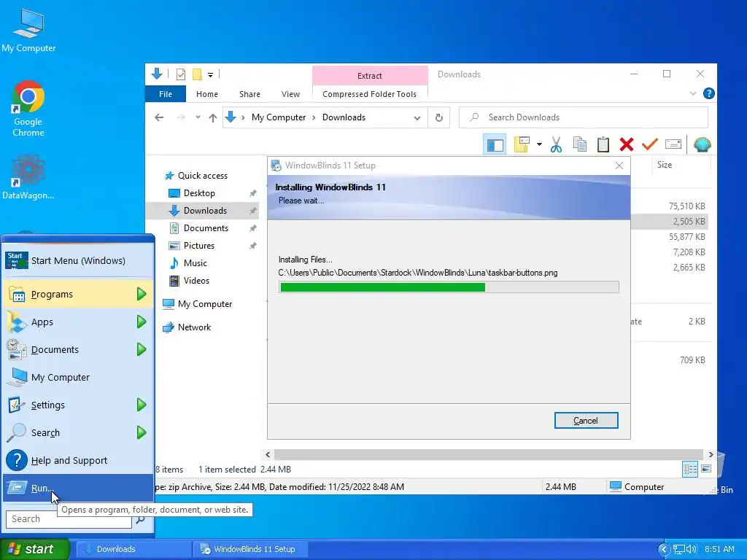Switch to Downloads taskbar button
Screen dimensions: 747x560
(133, 549)
